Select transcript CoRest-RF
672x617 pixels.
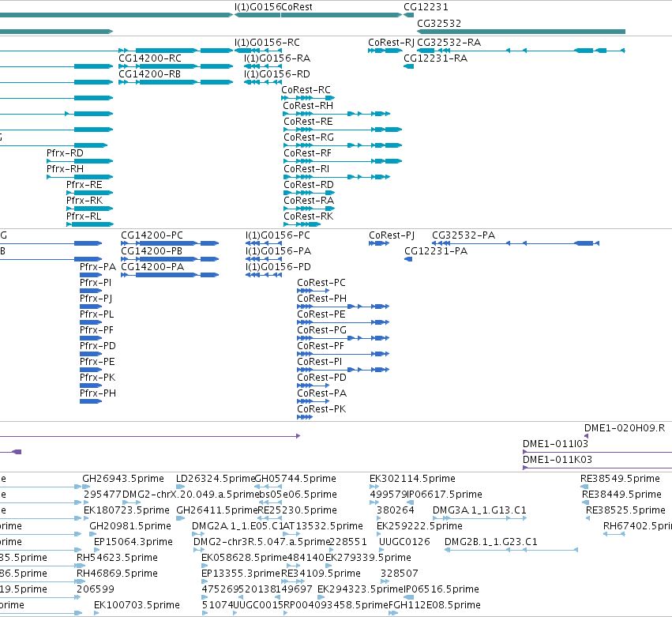click(343, 162)
